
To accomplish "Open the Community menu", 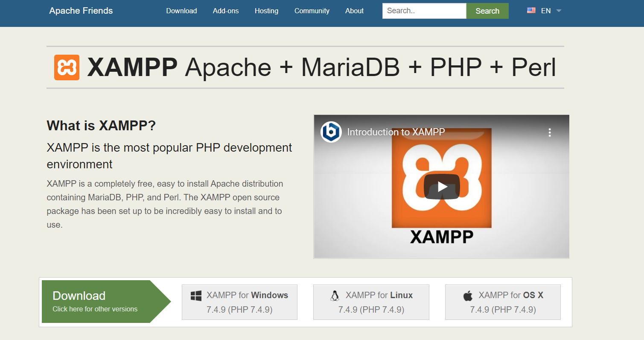I will tap(312, 11).
